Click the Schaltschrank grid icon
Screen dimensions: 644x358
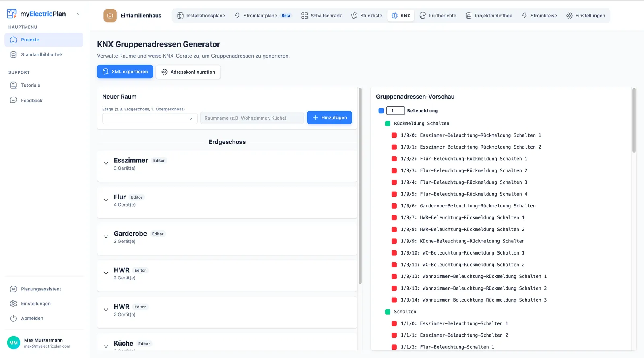pos(305,16)
